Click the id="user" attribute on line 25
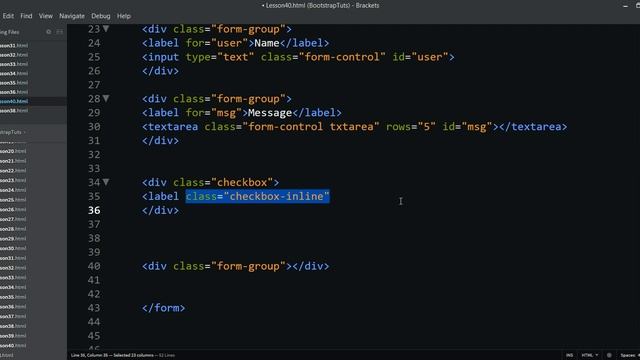Viewport: 640px width, 360px height. [420, 57]
